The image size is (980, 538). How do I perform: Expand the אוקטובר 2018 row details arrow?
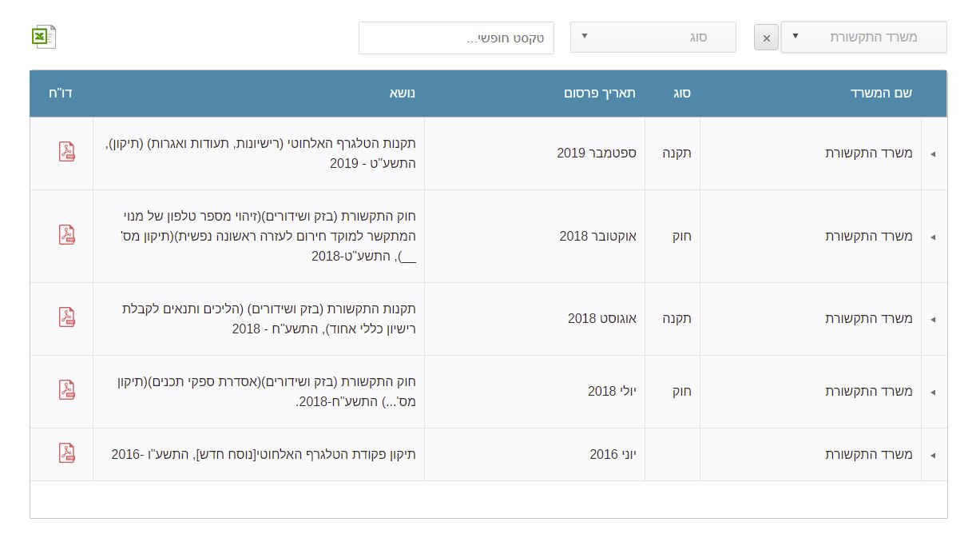[933, 237]
